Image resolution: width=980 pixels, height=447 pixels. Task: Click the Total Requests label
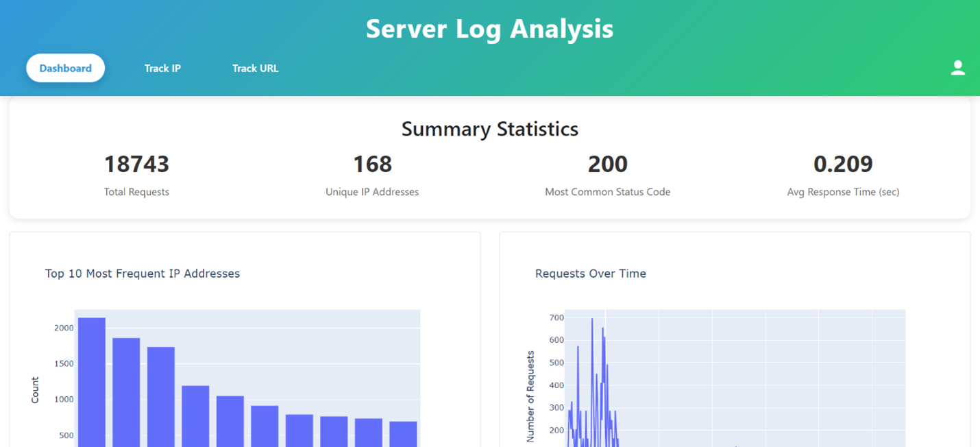click(x=136, y=192)
